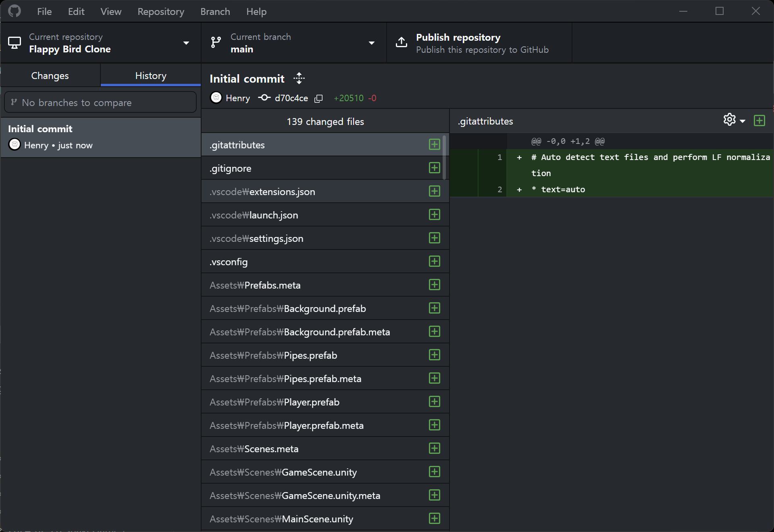
Task: Click the added icon beside Background.prefab
Action: pyautogui.click(x=435, y=308)
